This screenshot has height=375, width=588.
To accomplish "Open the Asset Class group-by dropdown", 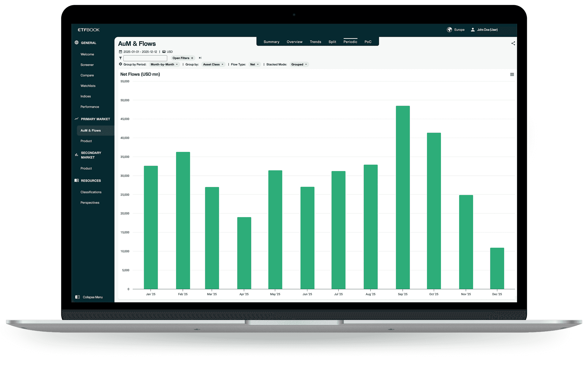I will (x=213, y=64).
